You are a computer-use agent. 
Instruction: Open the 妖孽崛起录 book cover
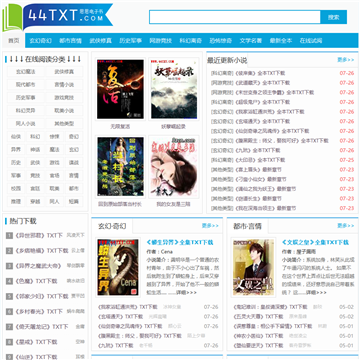[174, 89]
